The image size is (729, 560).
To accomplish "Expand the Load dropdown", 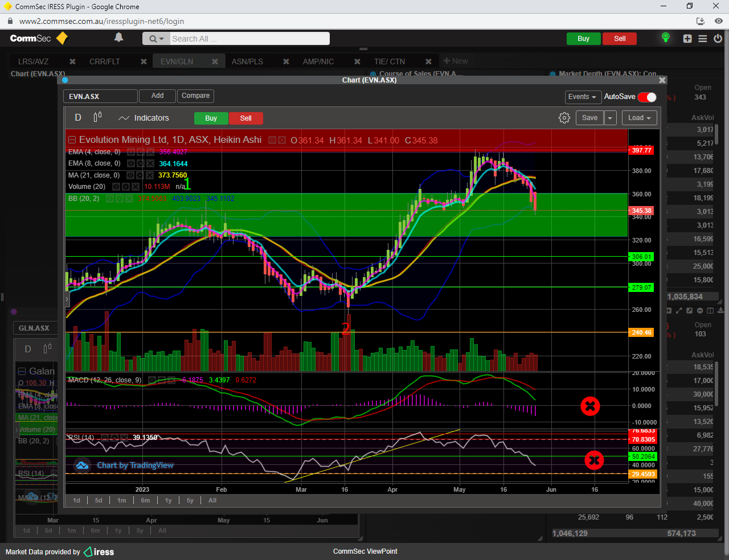I will click(x=639, y=118).
